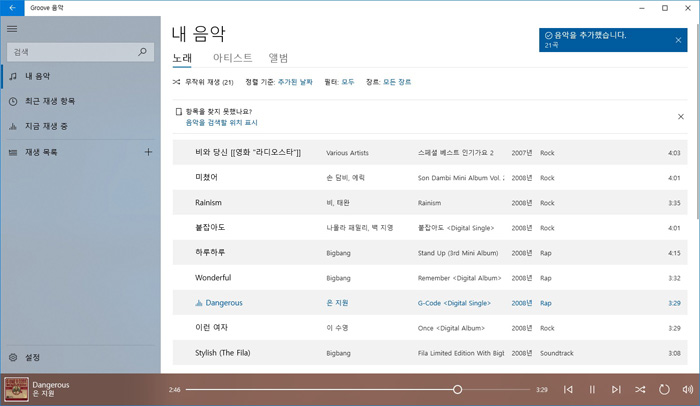Start 무작위 재생 shuffle all songs

203,82
